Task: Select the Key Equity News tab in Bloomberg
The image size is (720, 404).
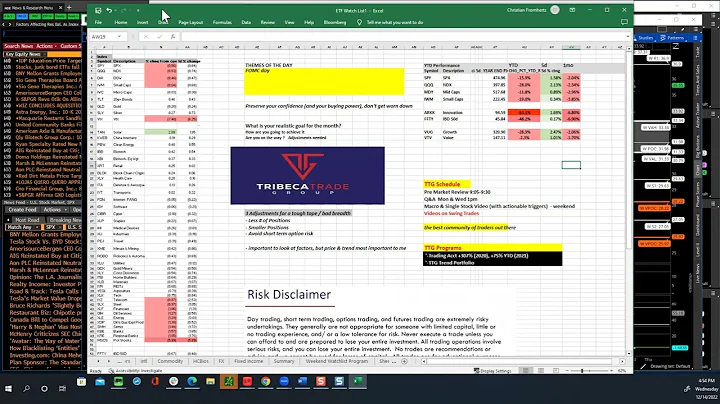Action: pyautogui.click(x=23, y=54)
